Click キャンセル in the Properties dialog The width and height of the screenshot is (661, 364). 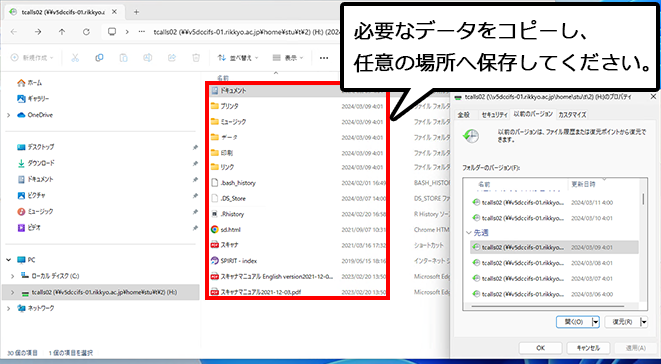tap(588, 348)
